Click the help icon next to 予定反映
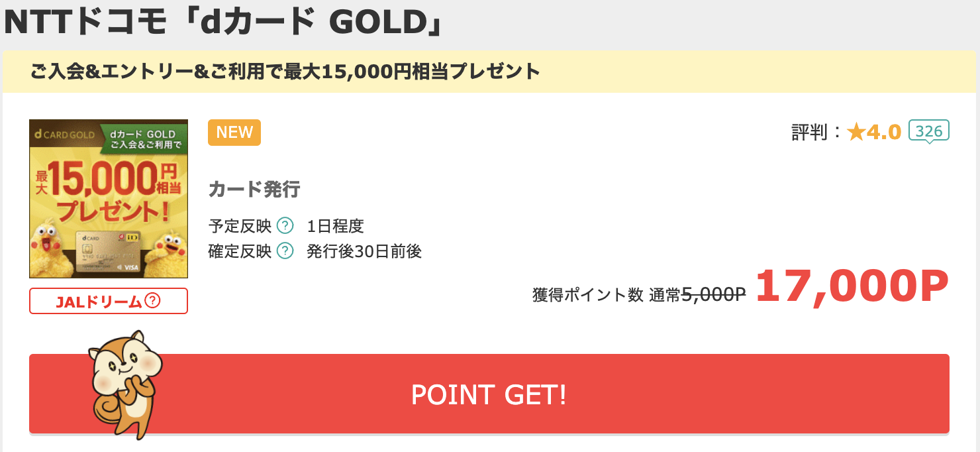The image size is (980, 452). 285,226
